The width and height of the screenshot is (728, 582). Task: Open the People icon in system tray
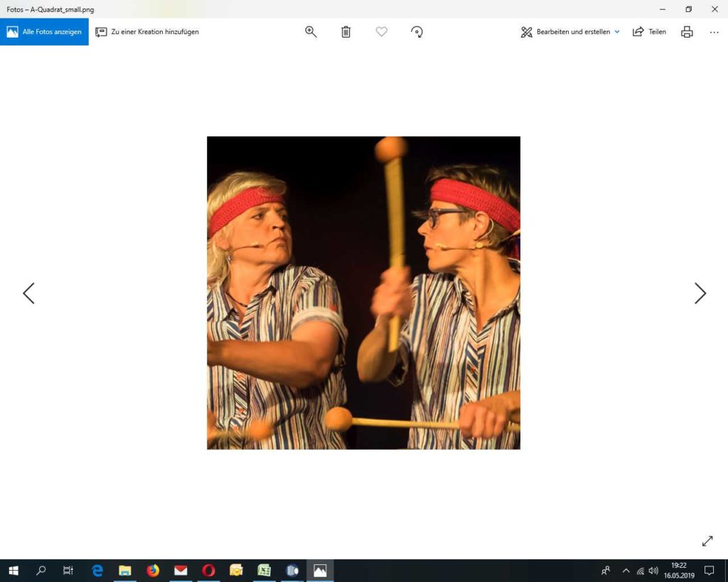pyautogui.click(x=606, y=571)
